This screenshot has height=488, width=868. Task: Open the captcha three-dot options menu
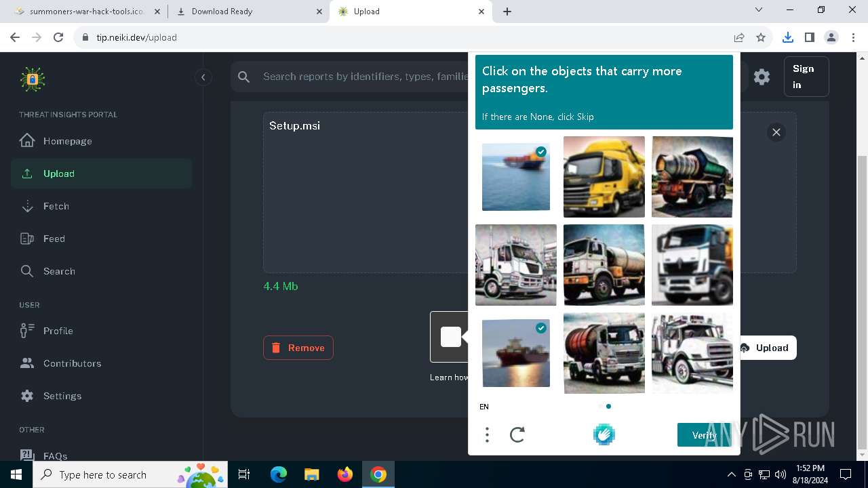[487, 434]
